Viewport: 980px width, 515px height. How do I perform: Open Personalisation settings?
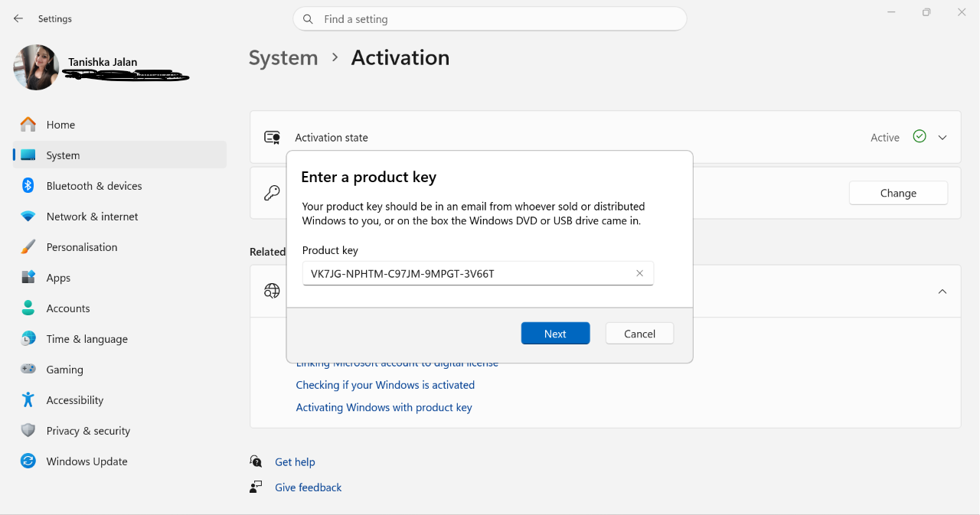(119, 247)
